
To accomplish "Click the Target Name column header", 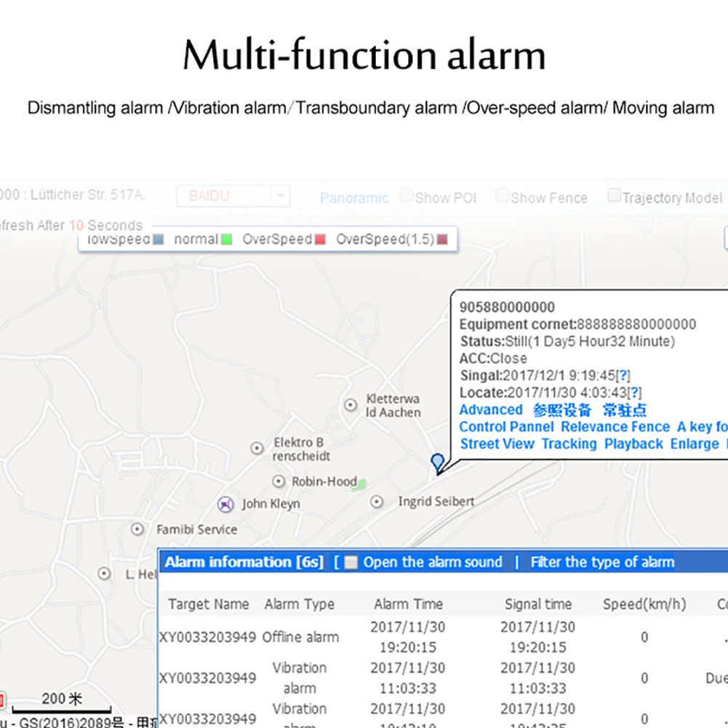I will point(209,604).
